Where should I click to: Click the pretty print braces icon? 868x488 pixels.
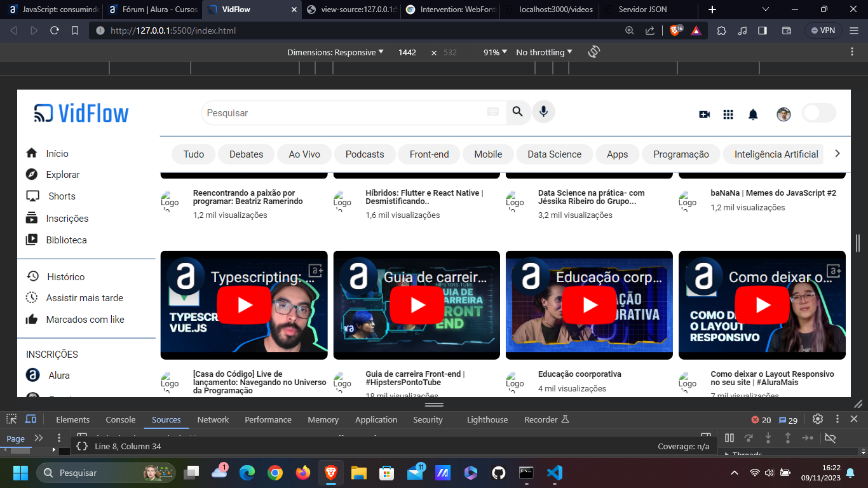82,446
